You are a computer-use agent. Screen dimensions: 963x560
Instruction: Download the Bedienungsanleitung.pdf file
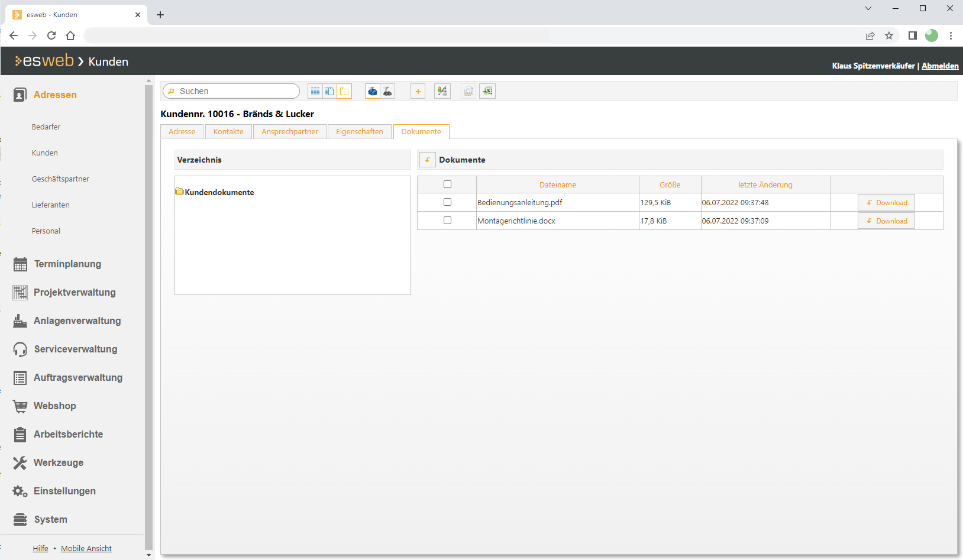click(x=886, y=202)
